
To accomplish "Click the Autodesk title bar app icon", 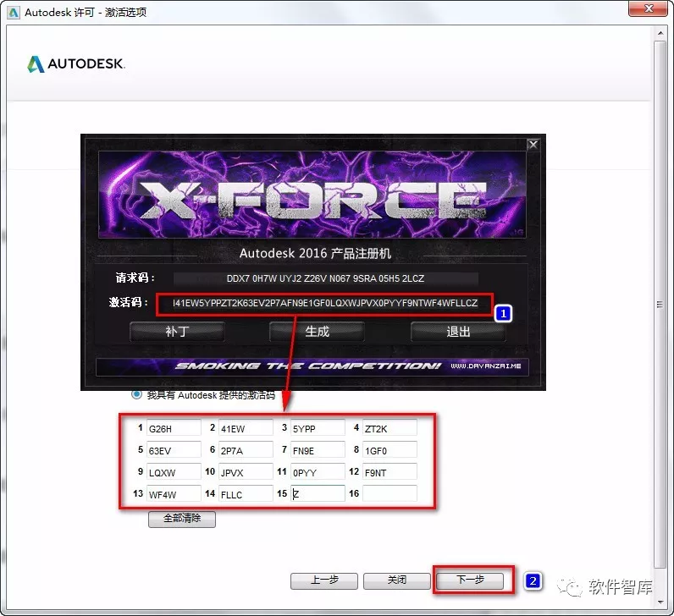I will click(x=14, y=13).
